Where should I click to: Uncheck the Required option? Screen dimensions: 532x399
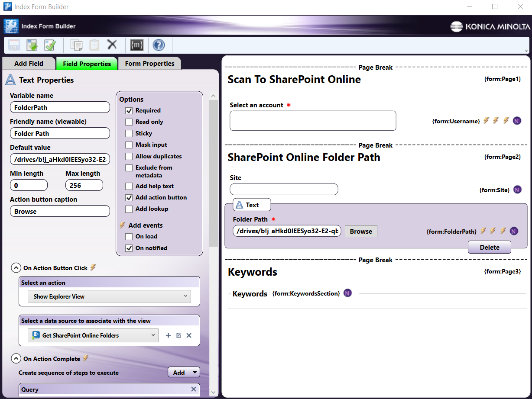click(x=129, y=110)
